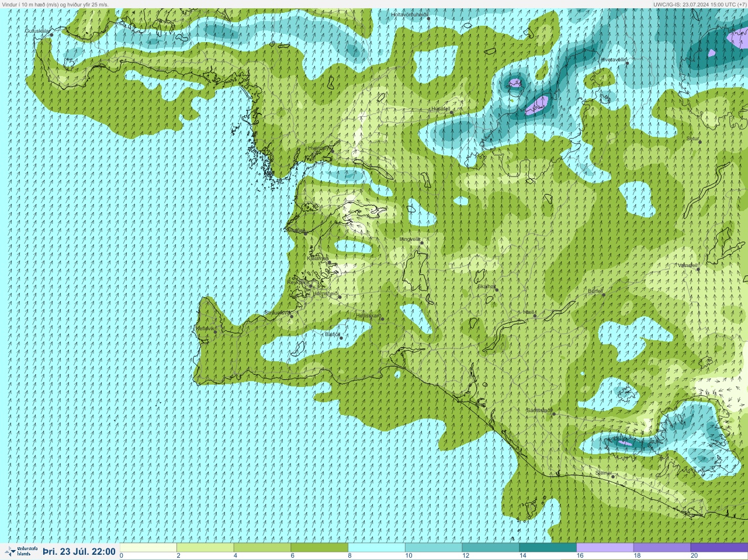The width and height of the screenshot is (748, 560).
Task: Click the Húsafell station label
Action: coord(441,109)
